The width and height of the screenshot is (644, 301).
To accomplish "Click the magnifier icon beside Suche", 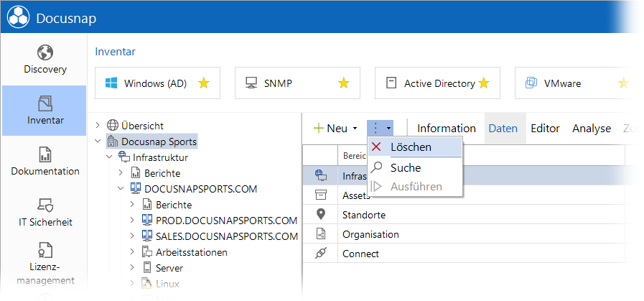I will (375, 167).
